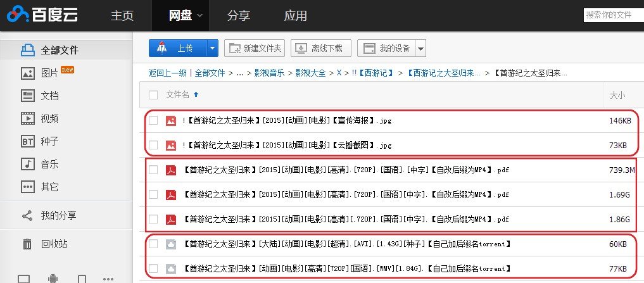Click the X folder breadcrumb link
The height and width of the screenshot is (283, 644).
click(339, 73)
